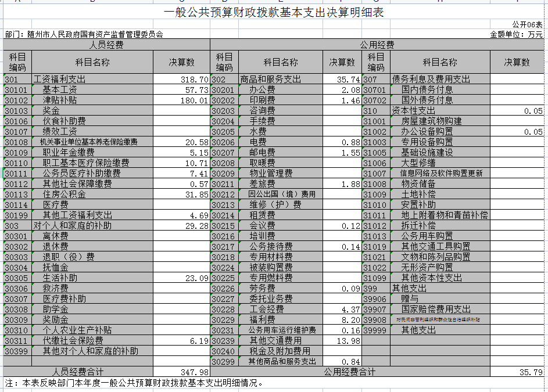Click the 金额单位：万元 cell

(x=516, y=34)
